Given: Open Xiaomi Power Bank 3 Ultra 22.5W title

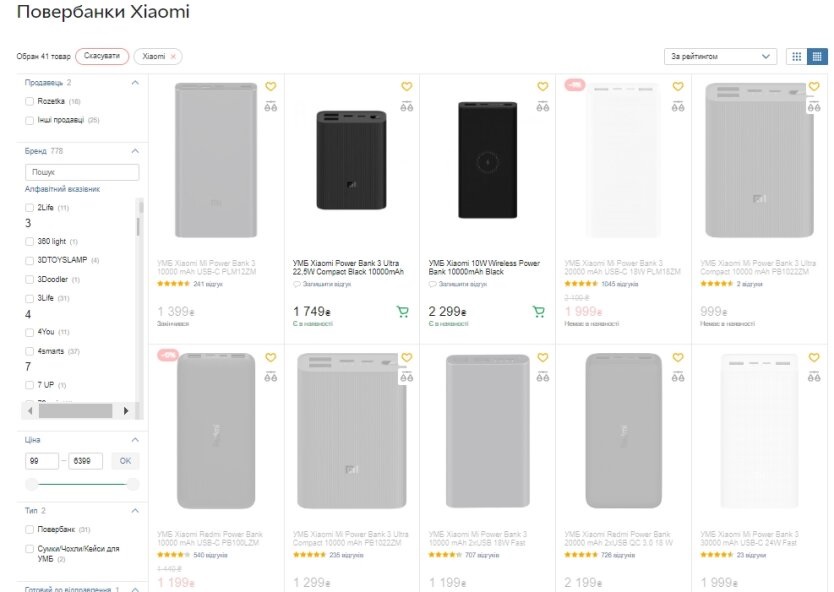Looking at the screenshot, I should click(348, 267).
